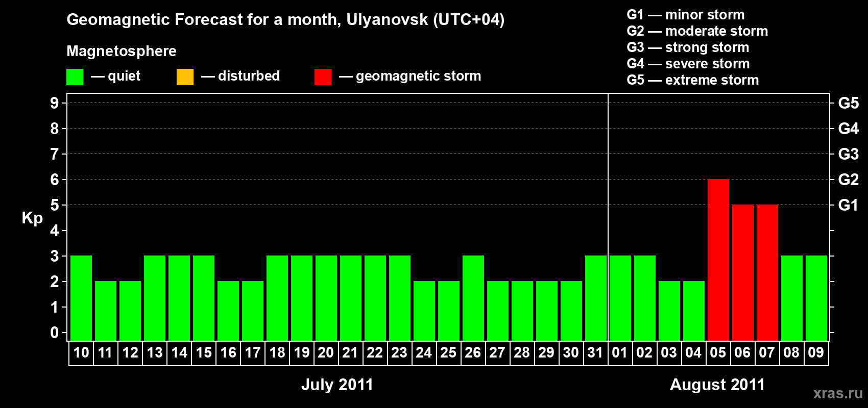The image size is (868, 408).
Task: Click the '— geomagnetic storm' legend text
Action: pyautogui.click(x=410, y=76)
